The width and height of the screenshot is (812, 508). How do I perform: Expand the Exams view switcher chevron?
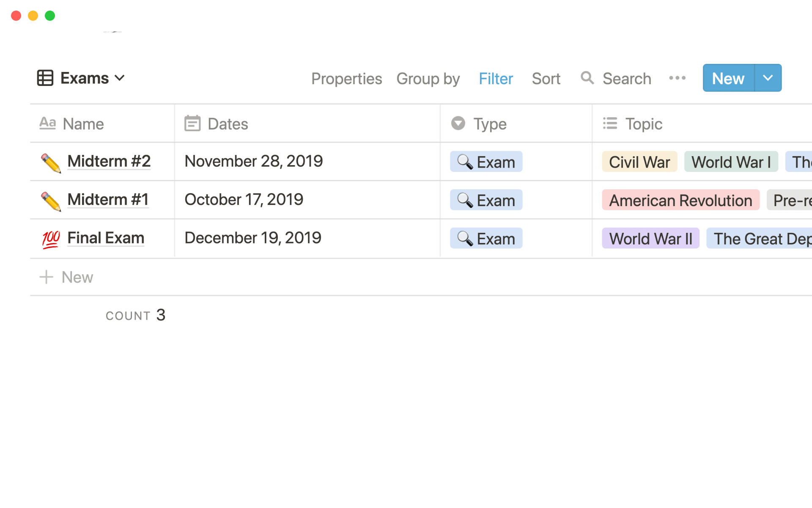120,78
